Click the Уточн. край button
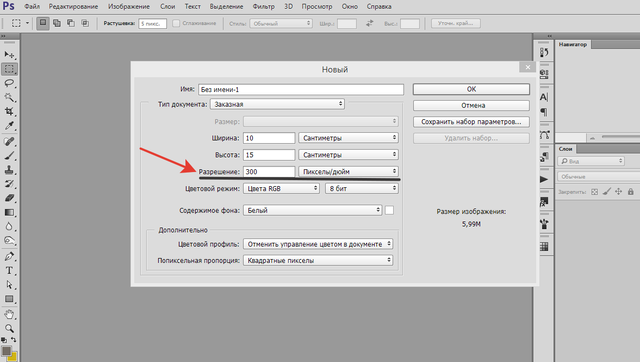This screenshot has height=362, width=640. tap(456, 23)
